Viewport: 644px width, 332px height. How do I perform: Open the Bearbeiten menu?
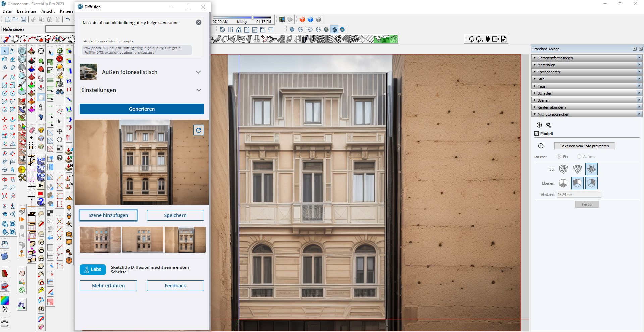point(26,11)
